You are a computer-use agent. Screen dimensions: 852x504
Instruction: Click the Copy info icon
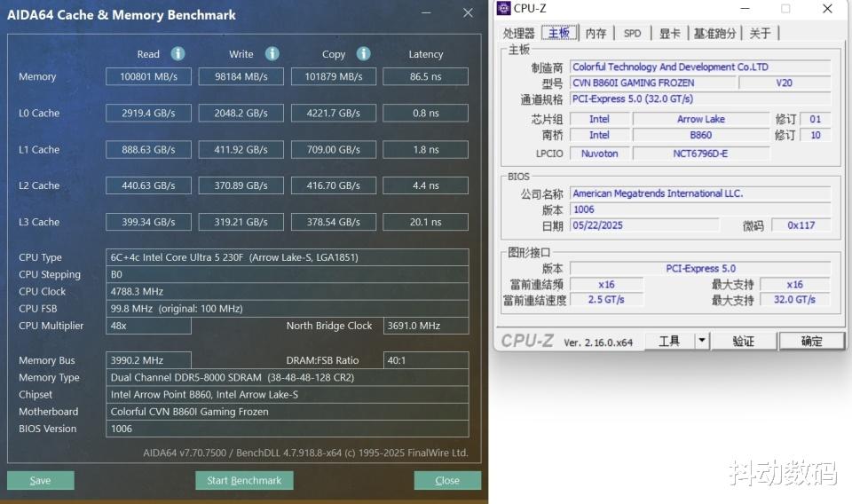(364, 53)
